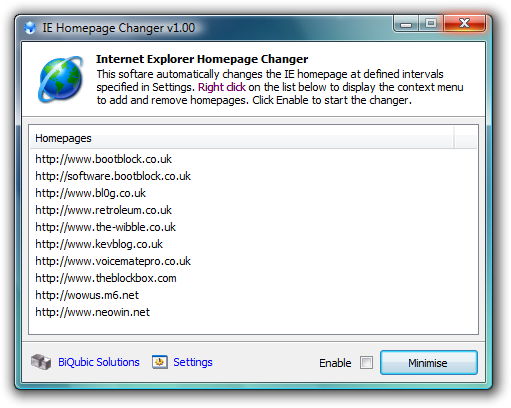
Task: Select the http://www.bl0g.co.uk homepage
Action: [x=91, y=193]
